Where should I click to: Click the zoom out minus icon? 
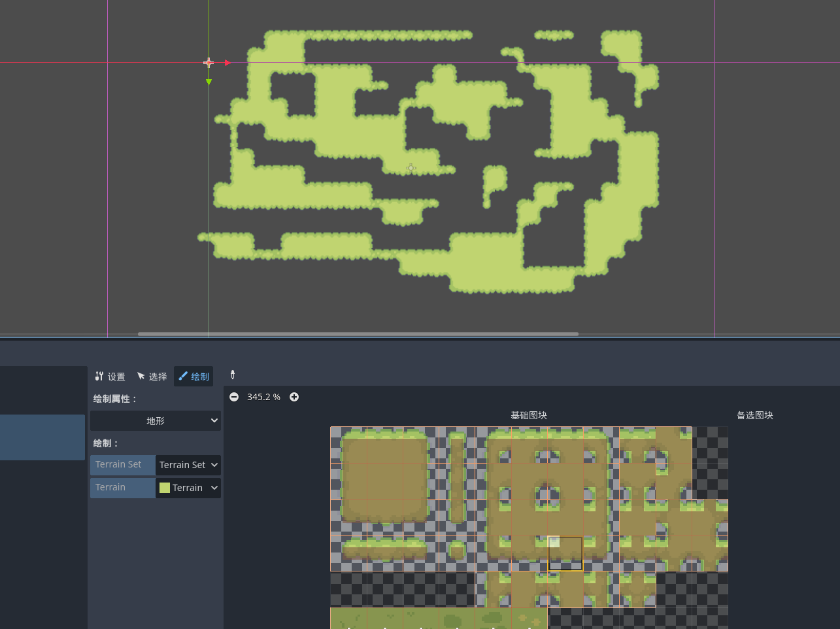pos(234,397)
